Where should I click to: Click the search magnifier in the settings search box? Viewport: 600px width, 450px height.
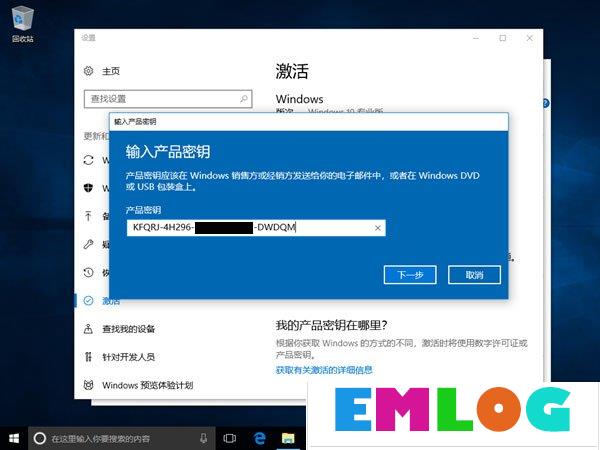coord(243,99)
